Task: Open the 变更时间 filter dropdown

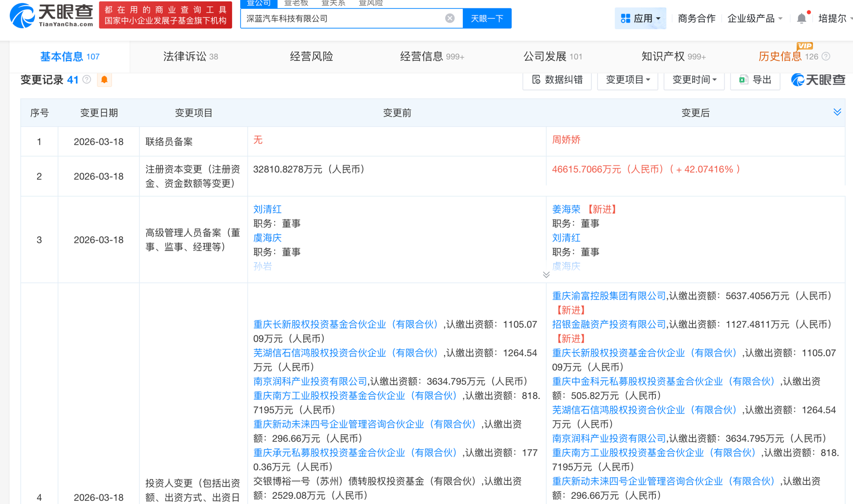Action: 694,80
